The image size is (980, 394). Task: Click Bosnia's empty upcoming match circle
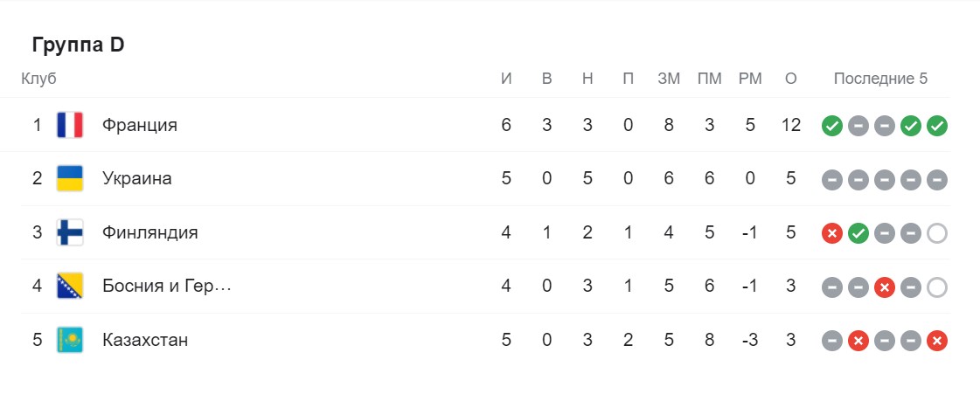point(937,287)
